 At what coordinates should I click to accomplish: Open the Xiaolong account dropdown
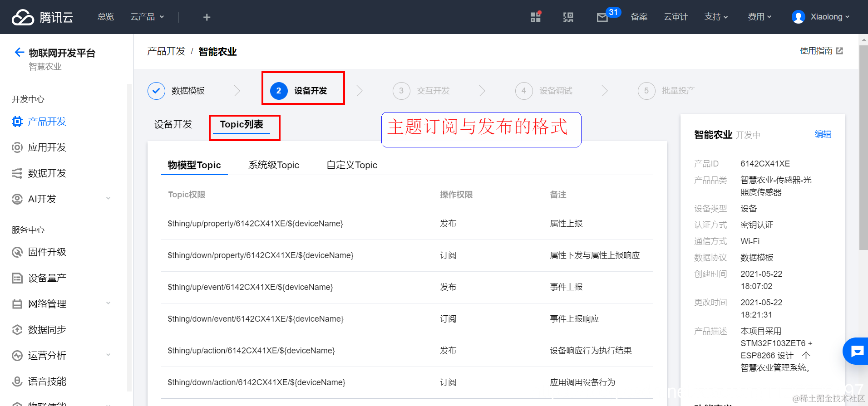pyautogui.click(x=830, y=17)
